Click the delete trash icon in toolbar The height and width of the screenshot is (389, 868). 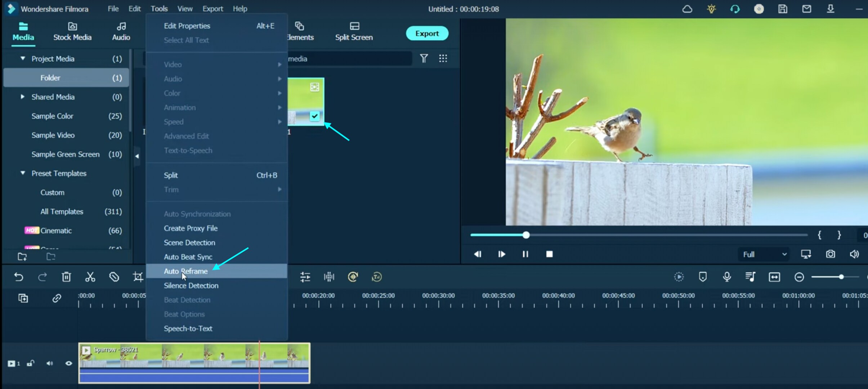coord(66,277)
